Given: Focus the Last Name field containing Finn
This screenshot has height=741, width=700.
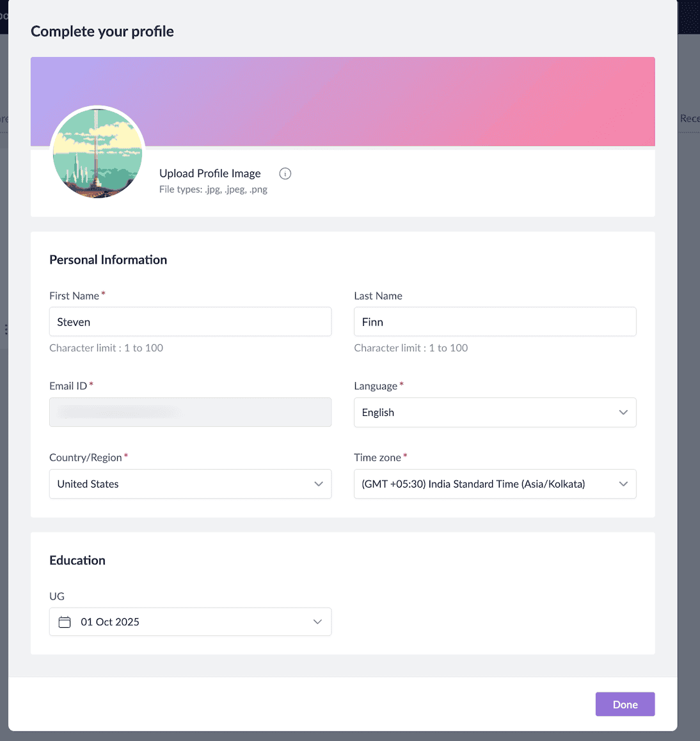Looking at the screenshot, I should coord(495,322).
